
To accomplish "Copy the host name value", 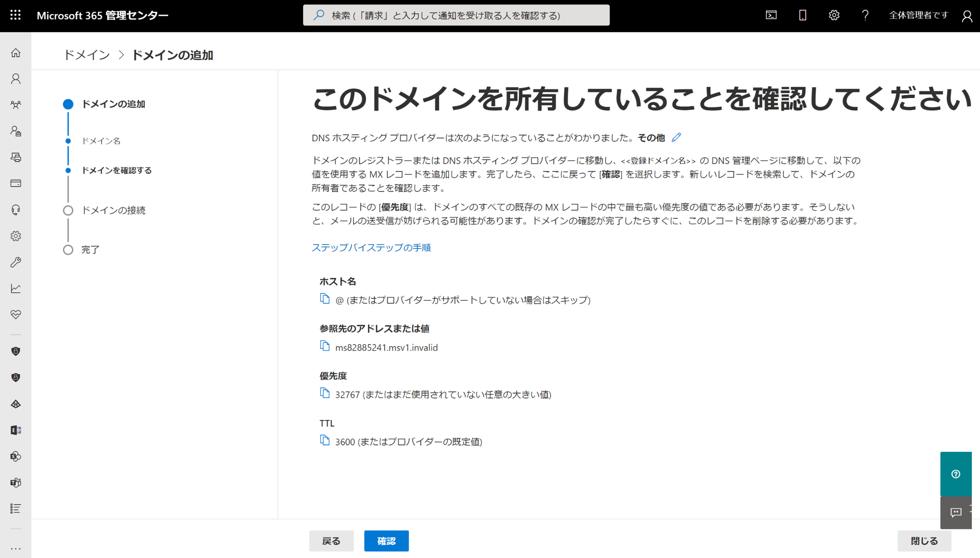I will click(x=325, y=299).
